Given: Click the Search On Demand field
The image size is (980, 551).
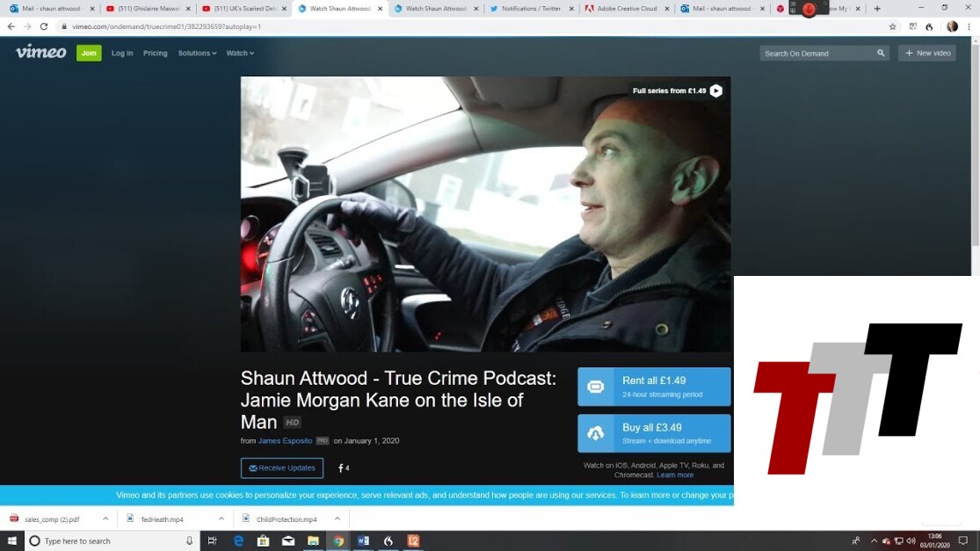Looking at the screenshot, I should [817, 54].
